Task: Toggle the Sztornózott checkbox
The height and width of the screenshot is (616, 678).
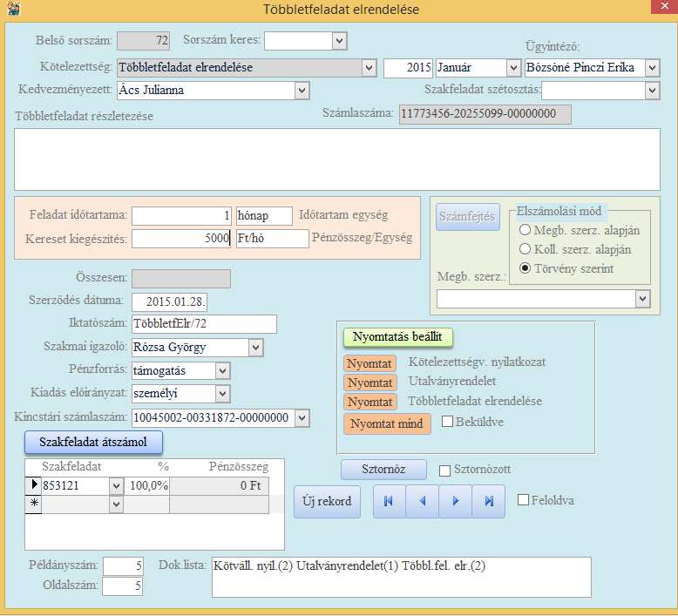Action: tap(444, 470)
